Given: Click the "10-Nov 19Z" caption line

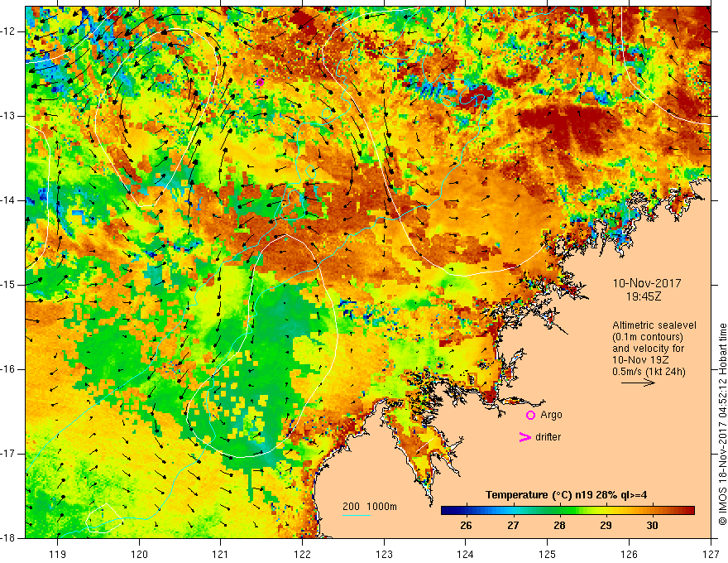Looking at the screenshot, I should click(x=642, y=360).
